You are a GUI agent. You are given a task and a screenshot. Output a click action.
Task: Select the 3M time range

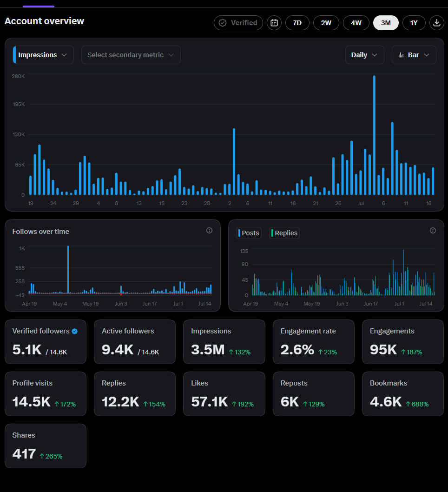pyautogui.click(x=386, y=23)
